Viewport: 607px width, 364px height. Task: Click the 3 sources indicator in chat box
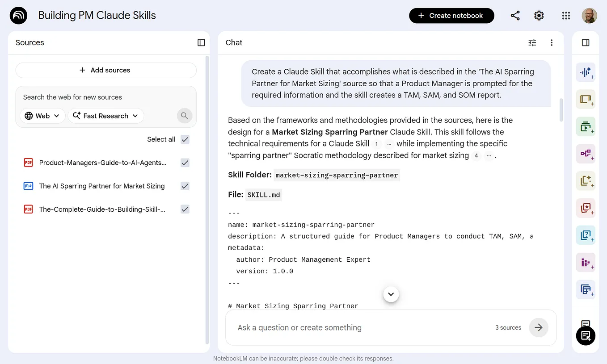pyautogui.click(x=508, y=327)
